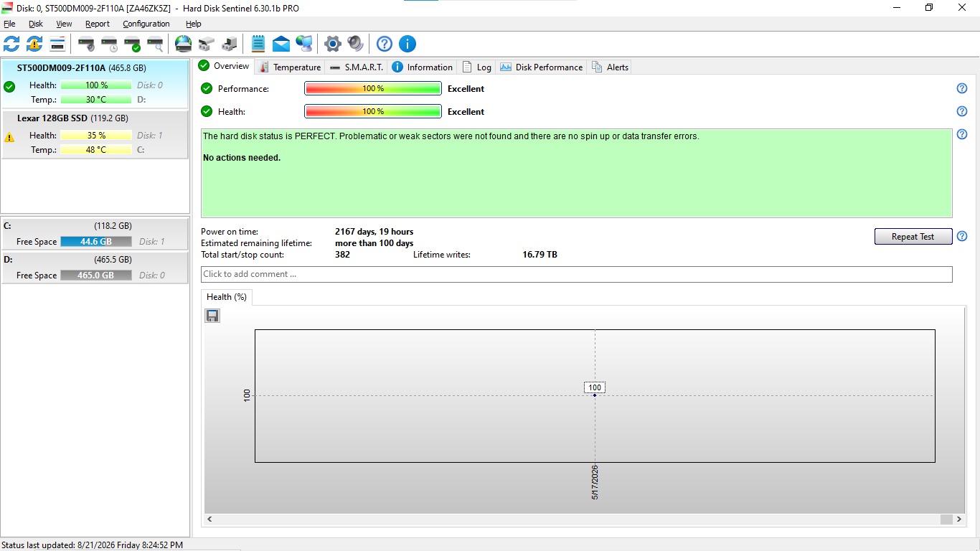Click the graph scrollbar right arrow
Screen dimensions: 980x551
tap(958, 519)
